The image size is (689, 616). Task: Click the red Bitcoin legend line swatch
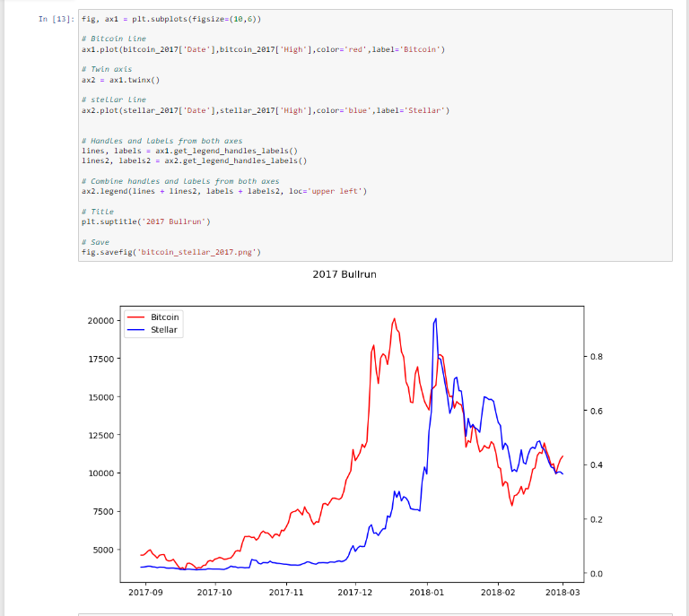coord(135,317)
